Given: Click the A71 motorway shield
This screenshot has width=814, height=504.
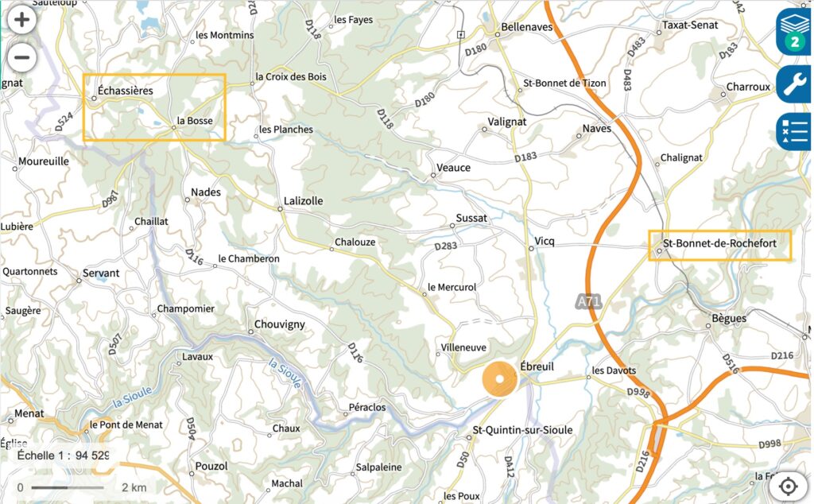Looking at the screenshot, I should [589, 301].
